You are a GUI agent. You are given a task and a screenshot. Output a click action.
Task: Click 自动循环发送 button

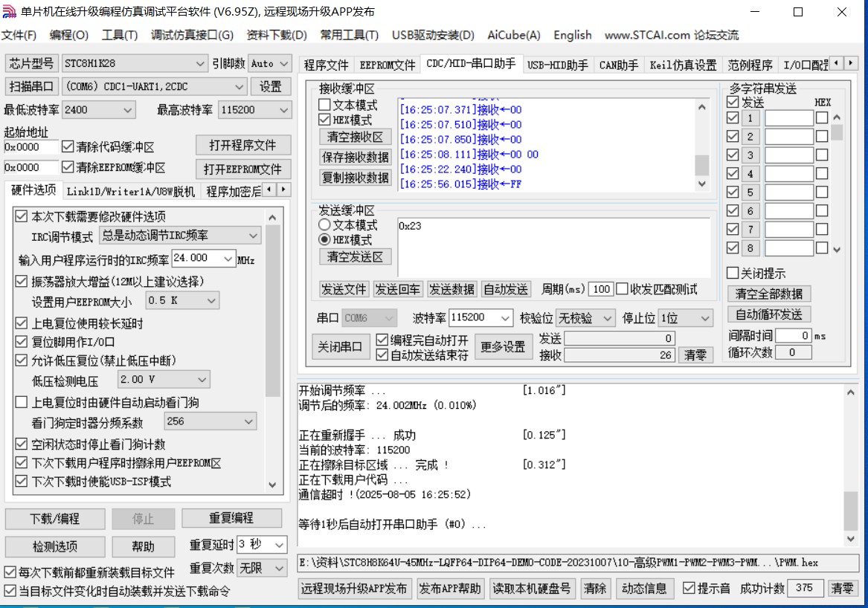pos(769,315)
